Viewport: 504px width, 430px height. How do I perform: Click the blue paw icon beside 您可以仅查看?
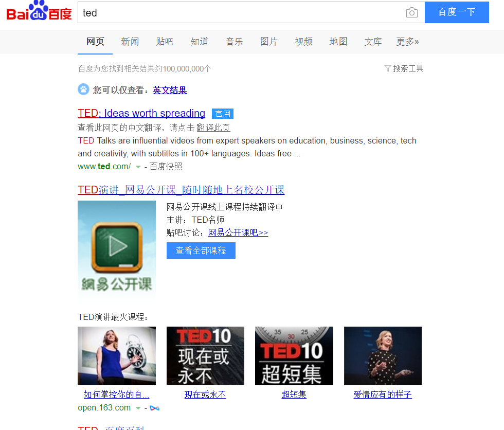pyautogui.click(x=83, y=89)
